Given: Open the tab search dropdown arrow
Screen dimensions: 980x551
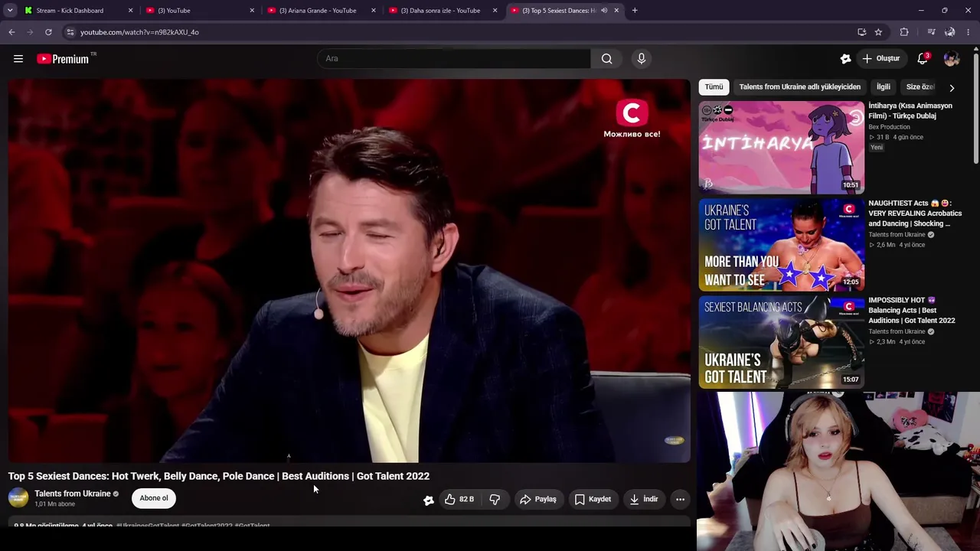Looking at the screenshot, I should click(10, 10).
